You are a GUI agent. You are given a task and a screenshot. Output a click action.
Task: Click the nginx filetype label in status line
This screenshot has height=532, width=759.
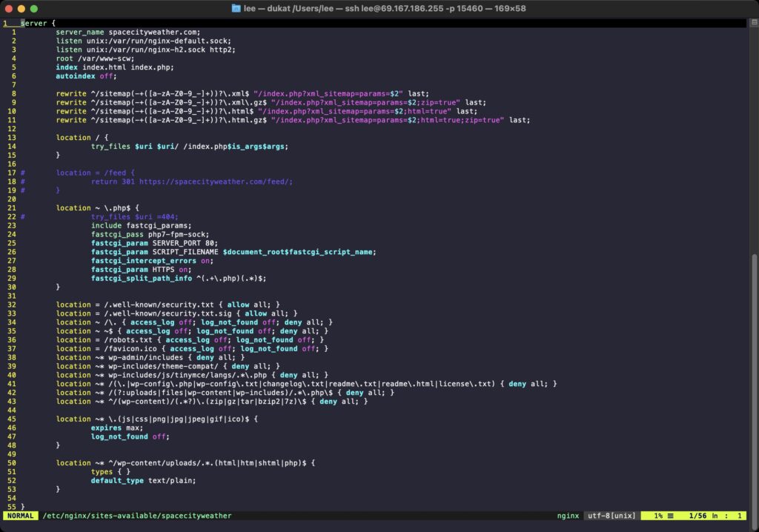[x=569, y=516]
